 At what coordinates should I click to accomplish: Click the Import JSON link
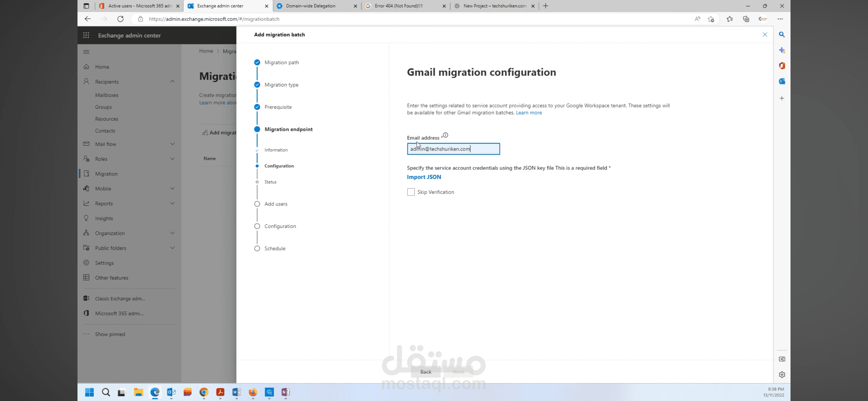(x=424, y=177)
